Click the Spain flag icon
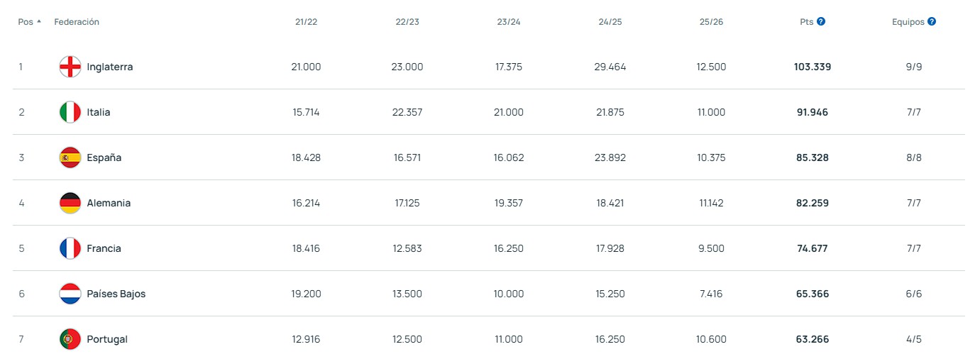Image resolution: width=980 pixels, height=354 pixels. pyautogui.click(x=70, y=157)
